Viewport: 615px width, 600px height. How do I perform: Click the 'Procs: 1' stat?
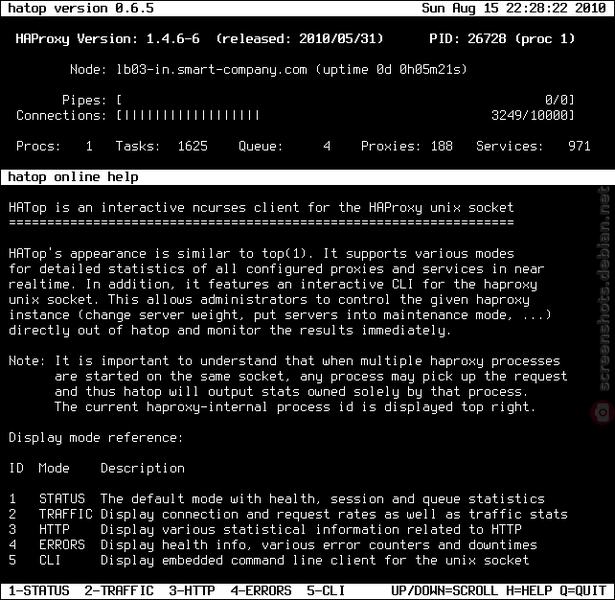(54, 146)
